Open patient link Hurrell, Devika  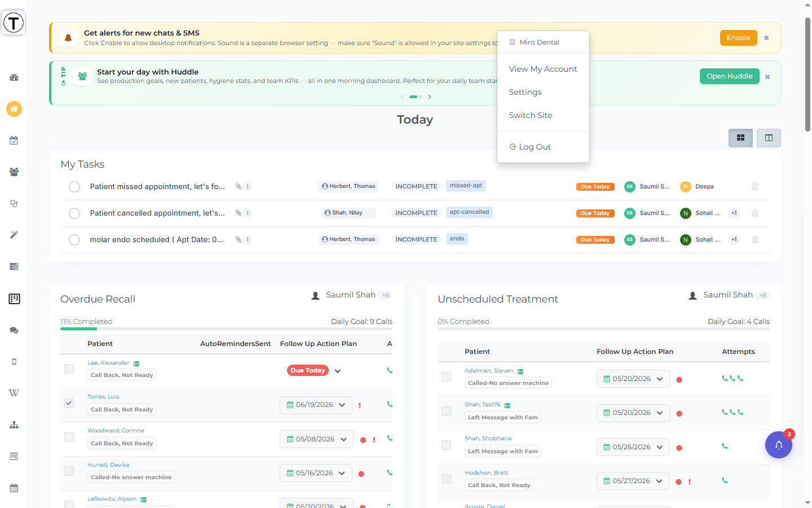point(108,465)
